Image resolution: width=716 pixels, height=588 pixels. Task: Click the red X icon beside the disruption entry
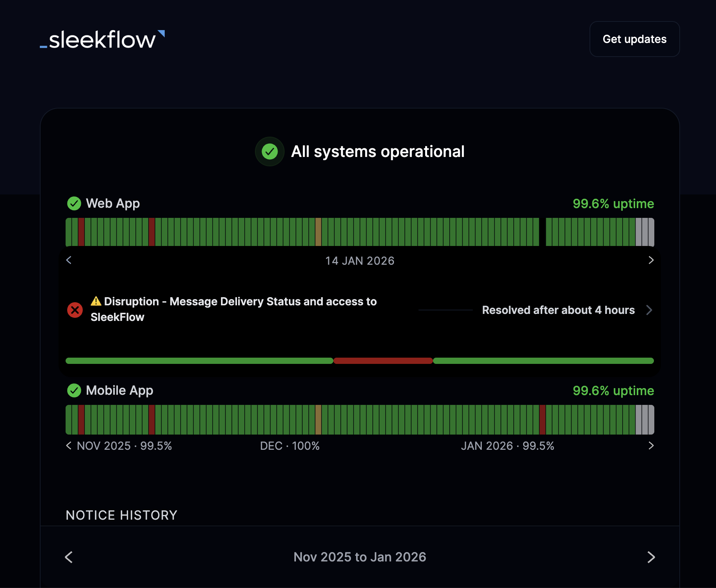pos(75,310)
